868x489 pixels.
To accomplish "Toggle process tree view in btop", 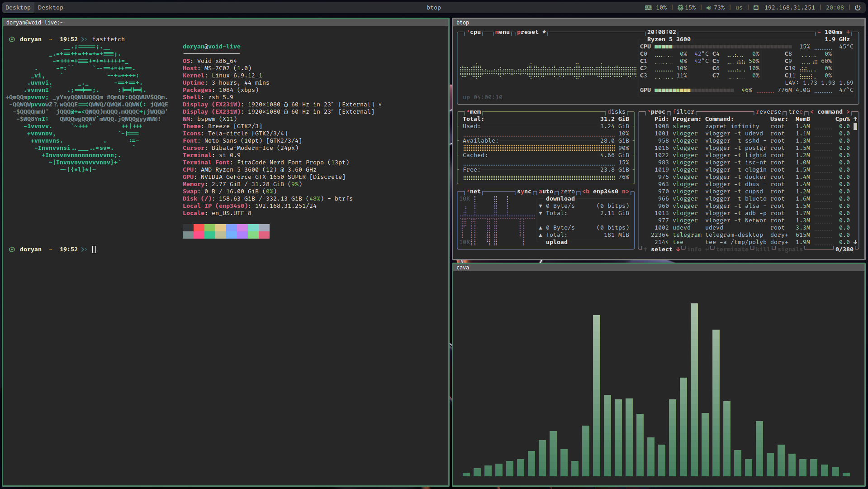I will (x=795, y=112).
